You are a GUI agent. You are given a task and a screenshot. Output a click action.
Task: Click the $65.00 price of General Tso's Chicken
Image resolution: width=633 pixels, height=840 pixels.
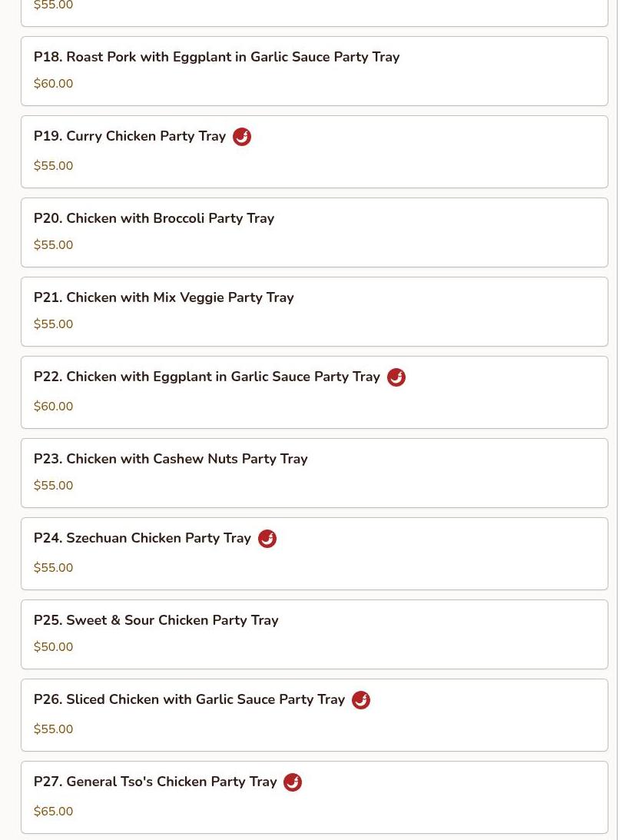53,811
